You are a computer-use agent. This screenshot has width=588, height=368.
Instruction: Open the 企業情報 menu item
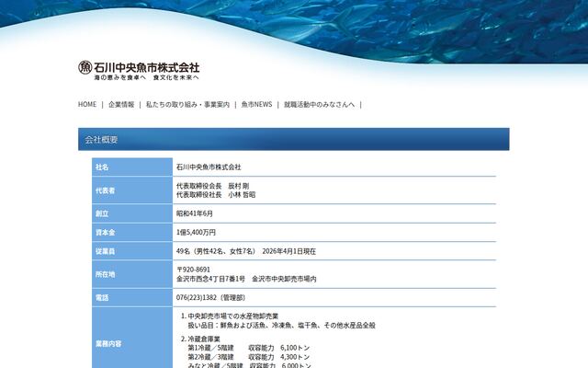(121, 104)
